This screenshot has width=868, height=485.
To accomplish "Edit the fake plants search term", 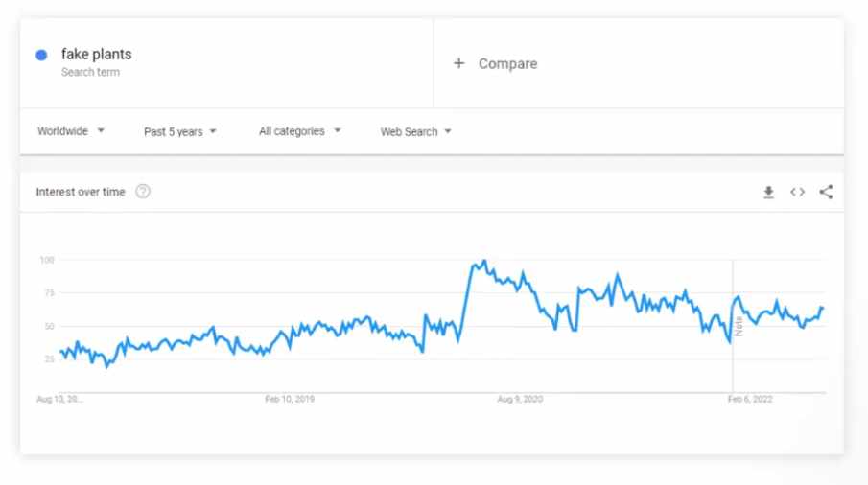I will [96, 55].
